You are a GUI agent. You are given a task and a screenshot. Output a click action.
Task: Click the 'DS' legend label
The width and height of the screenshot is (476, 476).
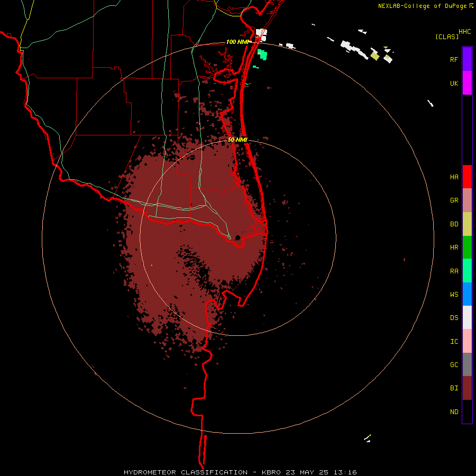pyautogui.click(x=454, y=318)
